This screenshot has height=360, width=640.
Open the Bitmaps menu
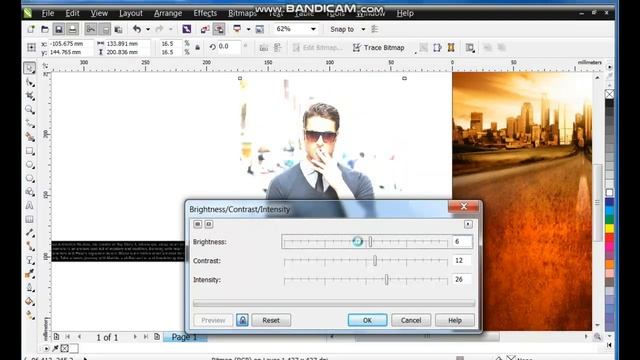coord(242,13)
